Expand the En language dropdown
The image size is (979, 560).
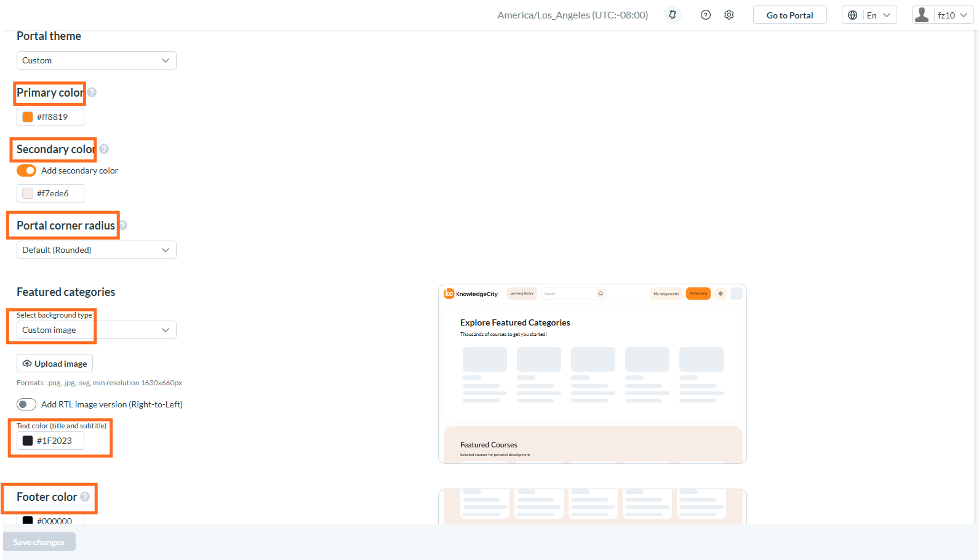pos(869,15)
